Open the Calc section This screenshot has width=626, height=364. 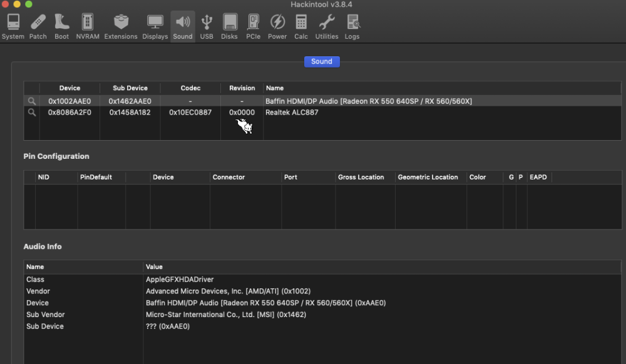pos(301,27)
